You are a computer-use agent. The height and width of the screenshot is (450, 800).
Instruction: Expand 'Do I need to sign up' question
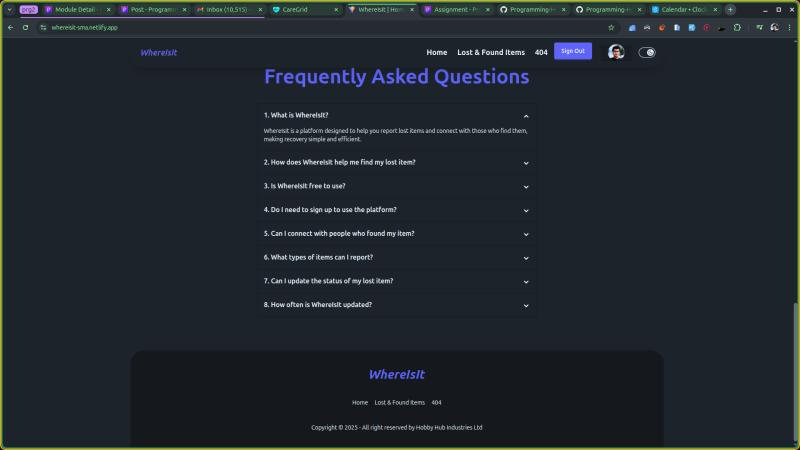coord(396,210)
